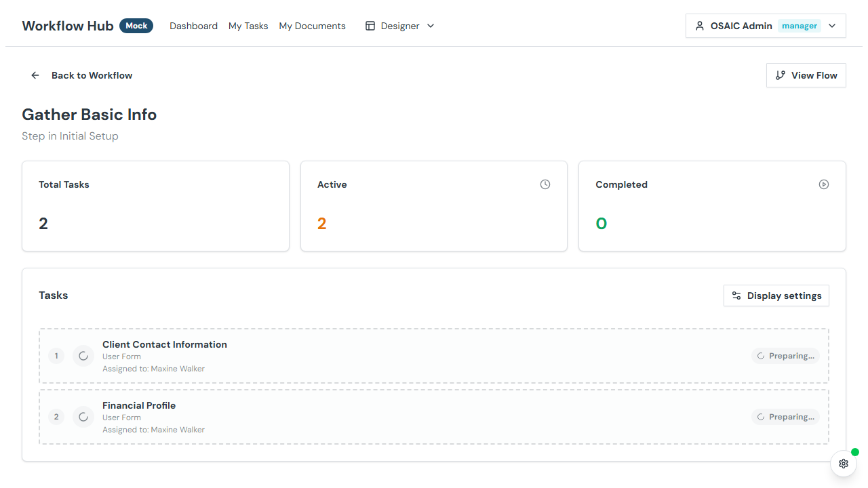Click the Preparing status pill on Financial Profile
The image size is (868, 488).
pyautogui.click(x=785, y=416)
